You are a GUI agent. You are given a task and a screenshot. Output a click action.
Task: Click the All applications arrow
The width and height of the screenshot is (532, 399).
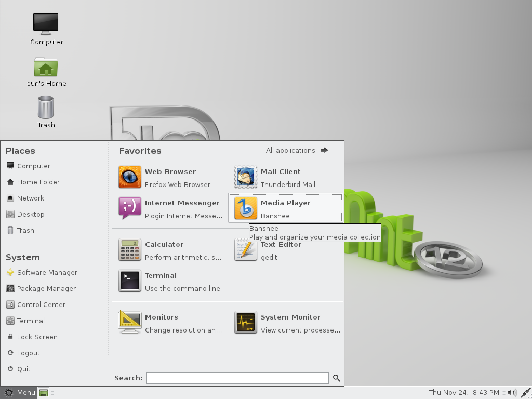[x=325, y=150]
